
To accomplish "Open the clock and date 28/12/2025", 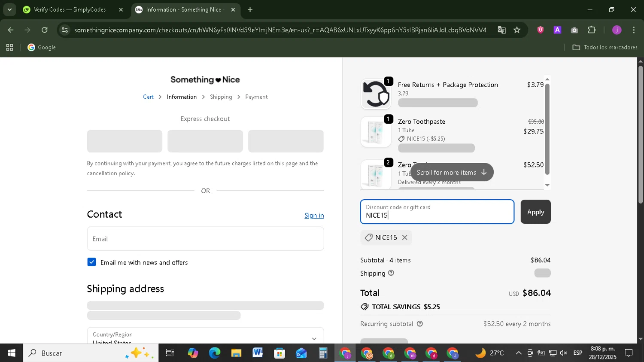I will (603, 353).
